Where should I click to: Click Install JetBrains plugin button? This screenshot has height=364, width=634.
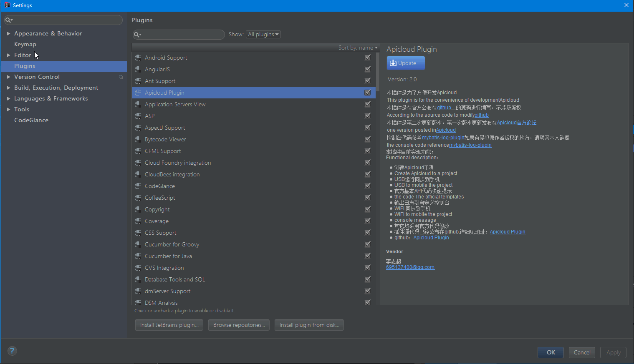click(x=169, y=325)
